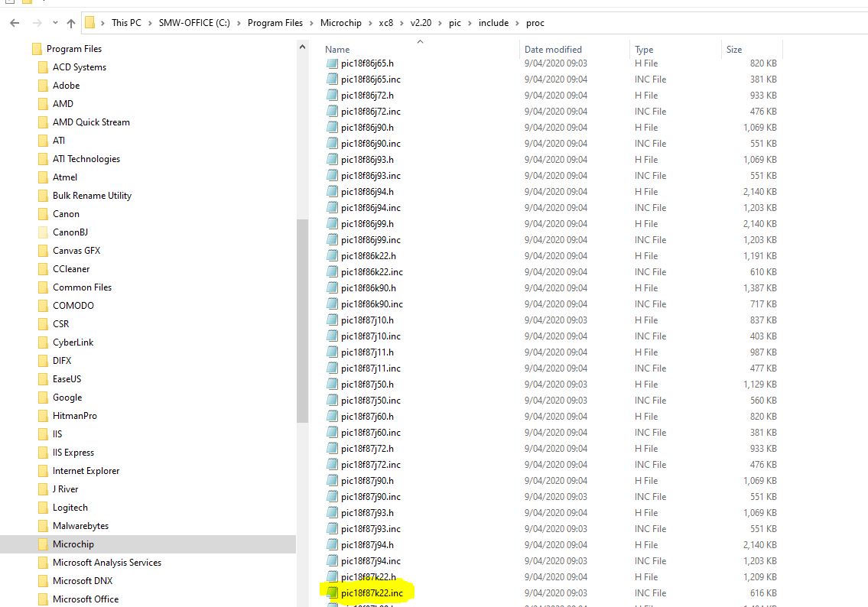Click the file icon of pic18f87k22.inc
The image size is (868, 607).
pyautogui.click(x=332, y=592)
